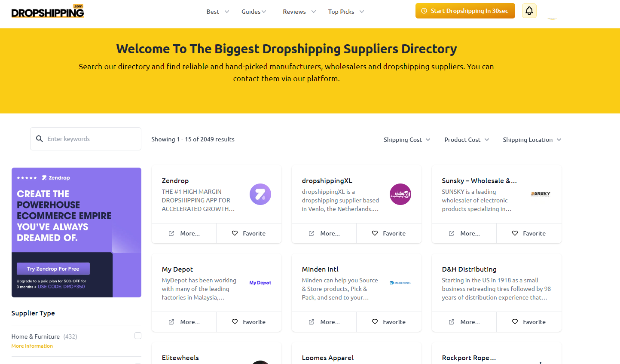Viewport: 620px width, 364px height.
Task: Click the Supplier Type heading
Action: (x=33, y=313)
